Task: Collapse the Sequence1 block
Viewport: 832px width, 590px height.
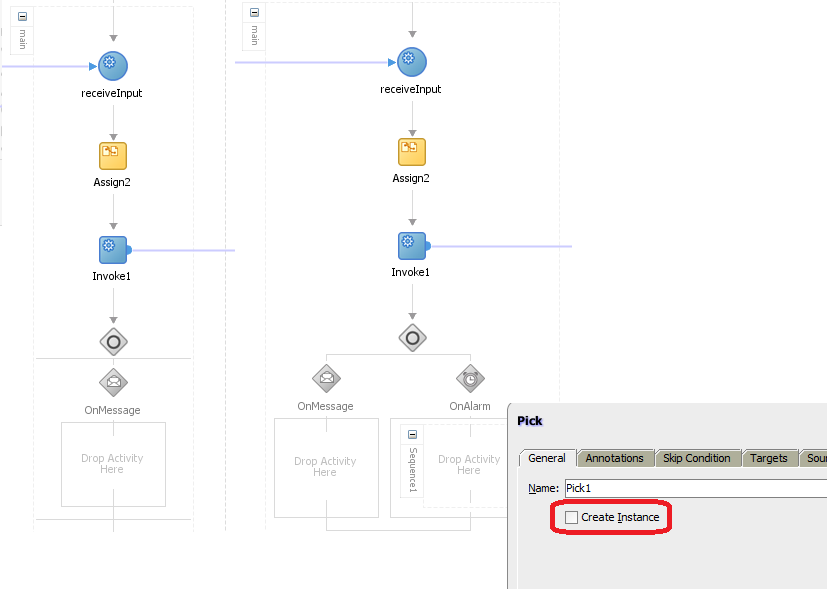Action: [412, 435]
